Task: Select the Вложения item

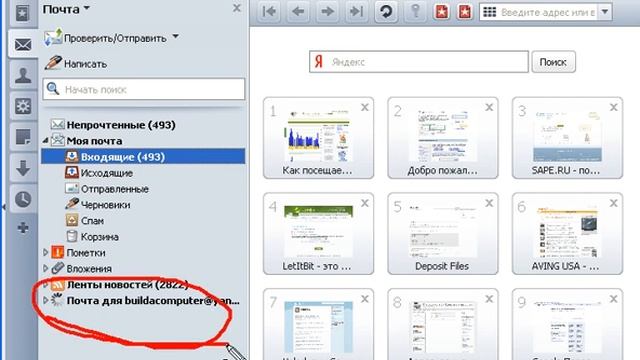Action: [82, 269]
